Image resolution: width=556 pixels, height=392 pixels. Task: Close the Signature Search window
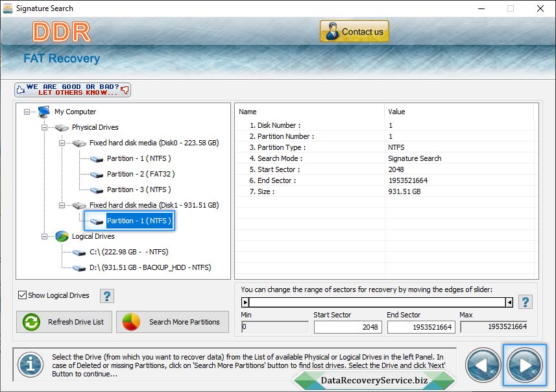tap(540, 8)
